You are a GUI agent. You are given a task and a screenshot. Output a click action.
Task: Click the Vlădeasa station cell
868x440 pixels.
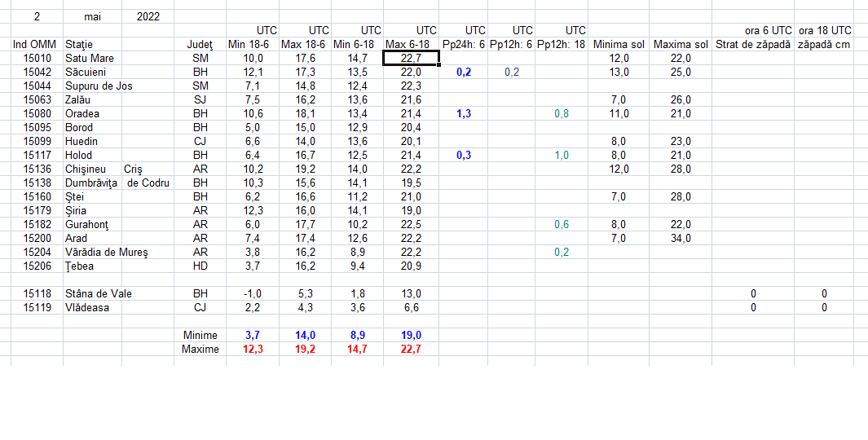[x=92, y=307]
